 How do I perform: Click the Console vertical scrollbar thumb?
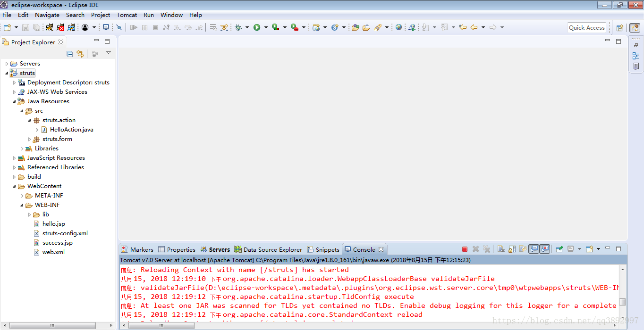623,302
